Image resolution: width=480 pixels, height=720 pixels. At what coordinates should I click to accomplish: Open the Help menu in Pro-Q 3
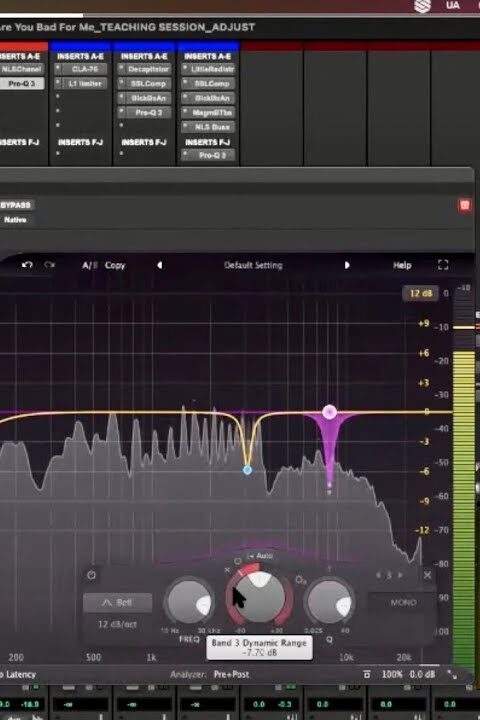click(x=402, y=265)
